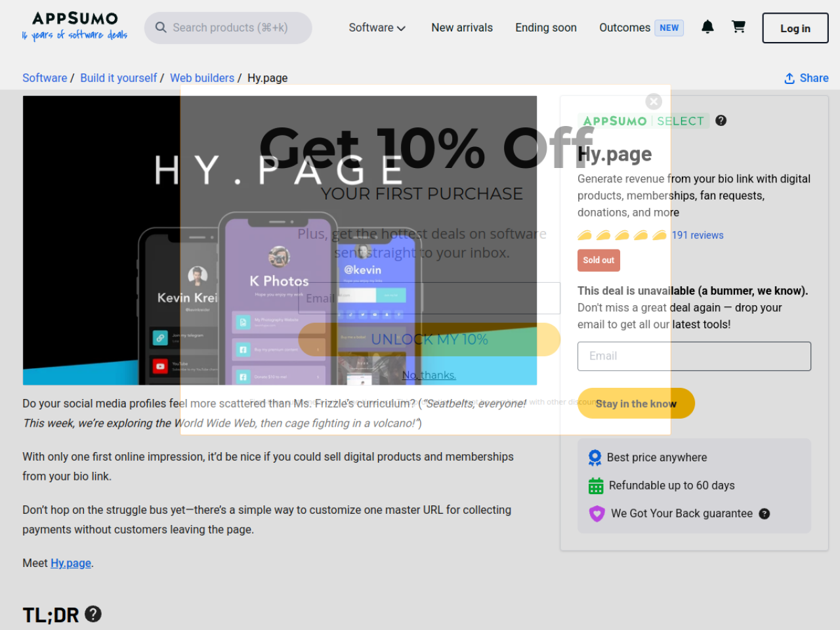Click the AppSumo logo
This screenshot has height=630, width=840.
(x=75, y=27)
